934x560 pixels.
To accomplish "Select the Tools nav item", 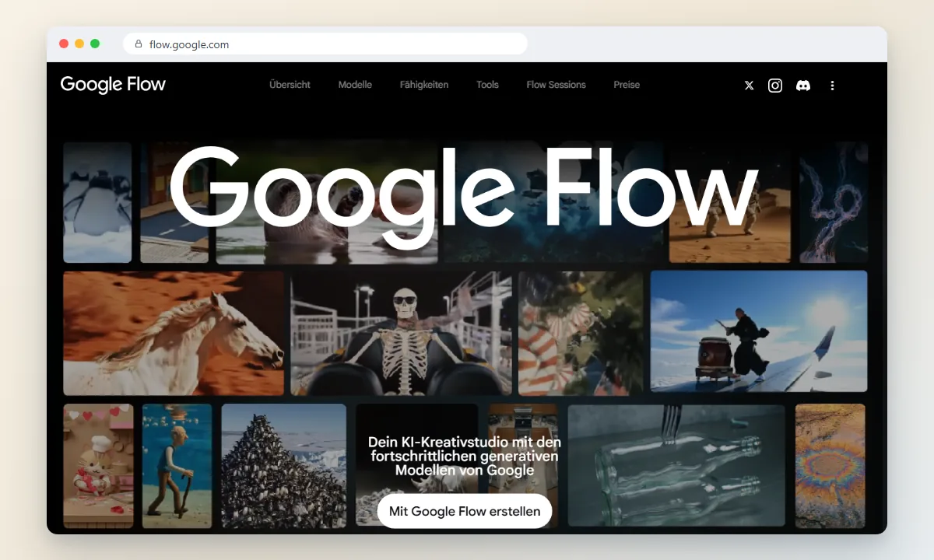I will coord(487,85).
